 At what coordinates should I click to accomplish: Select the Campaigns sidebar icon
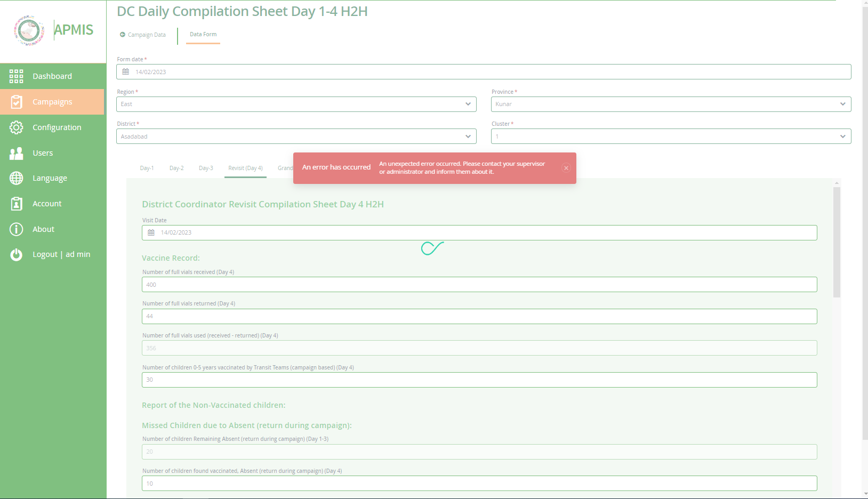tap(16, 101)
